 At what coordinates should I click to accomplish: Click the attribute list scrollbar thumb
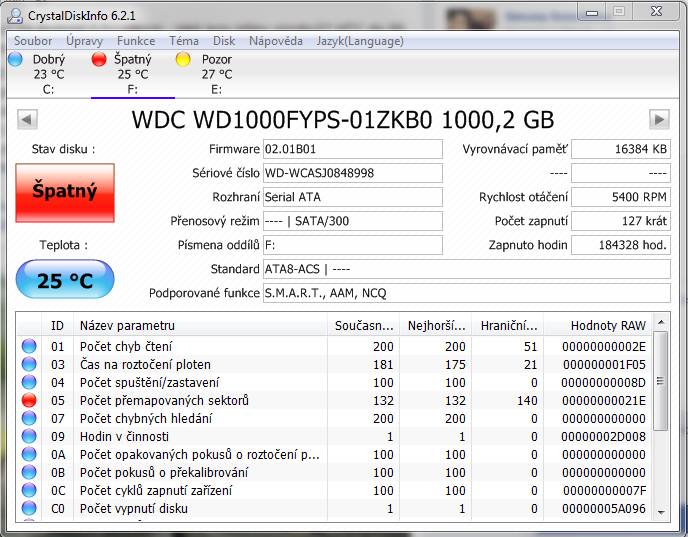pyautogui.click(x=660, y=381)
